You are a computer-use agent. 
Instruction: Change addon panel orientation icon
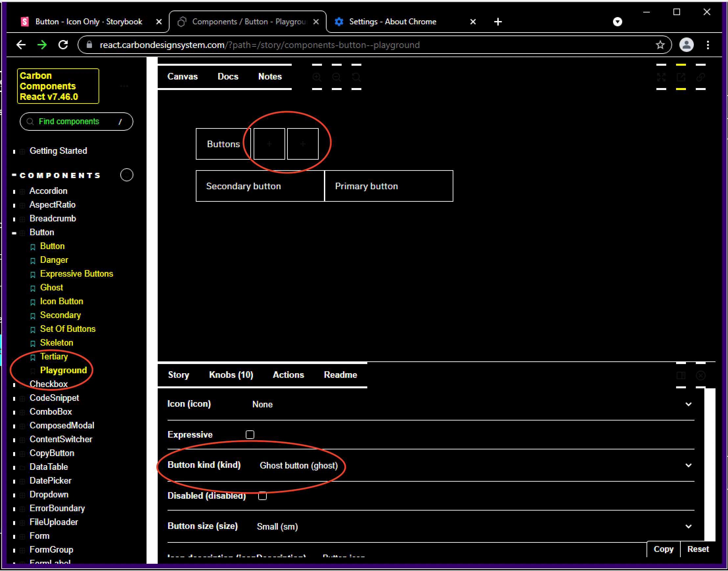(x=681, y=376)
